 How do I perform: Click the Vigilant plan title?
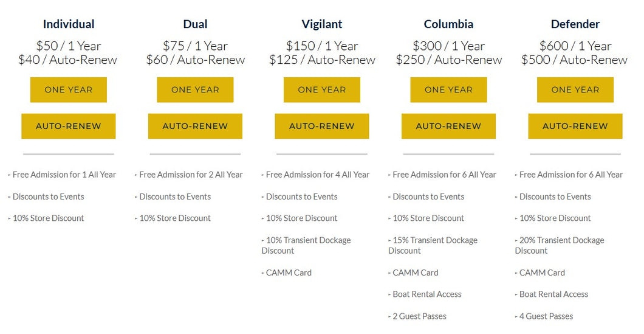[322, 24]
